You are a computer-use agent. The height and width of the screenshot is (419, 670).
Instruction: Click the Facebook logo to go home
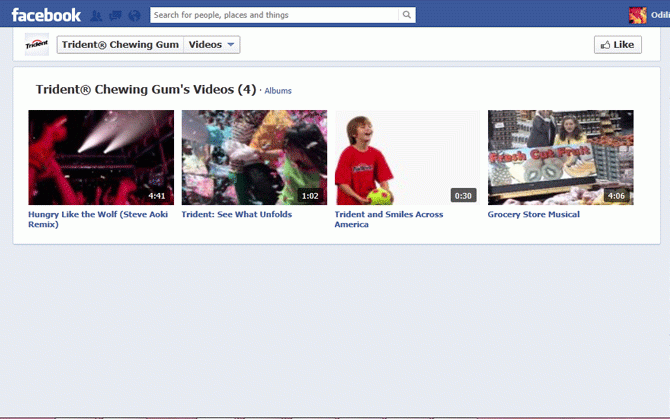(x=46, y=15)
